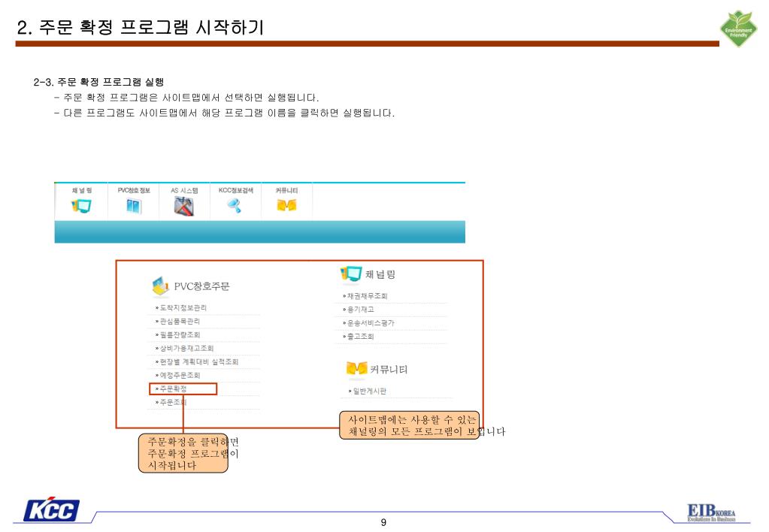Click the 주문확정 sitemap link
The width and height of the screenshot is (769, 532).
(171, 388)
